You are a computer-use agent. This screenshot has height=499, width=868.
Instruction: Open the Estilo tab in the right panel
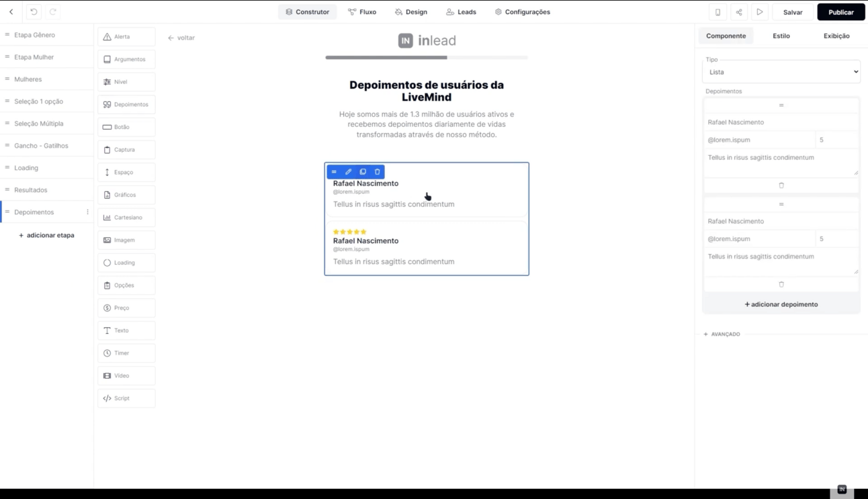(781, 36)
